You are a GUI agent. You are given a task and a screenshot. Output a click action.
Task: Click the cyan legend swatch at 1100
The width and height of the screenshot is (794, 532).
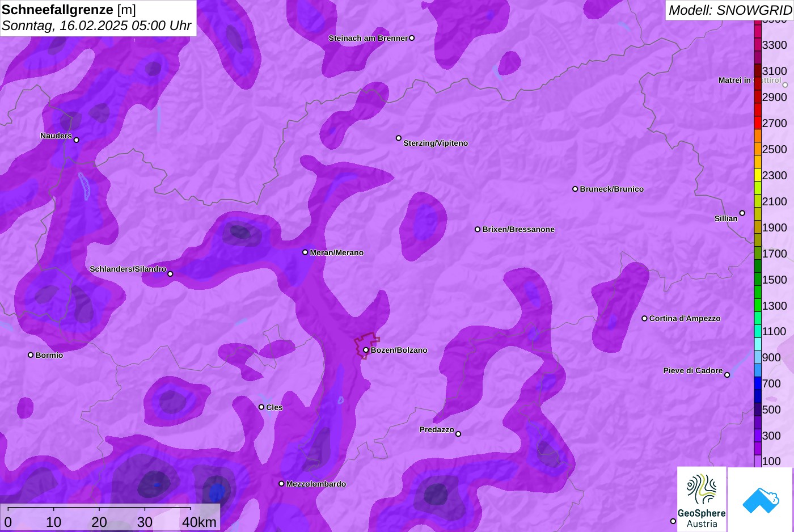click(758, 332)
